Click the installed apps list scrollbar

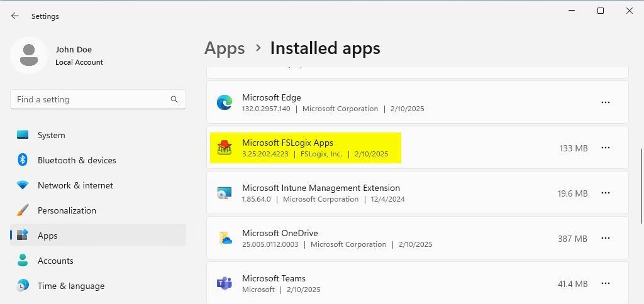pos(641,185)
